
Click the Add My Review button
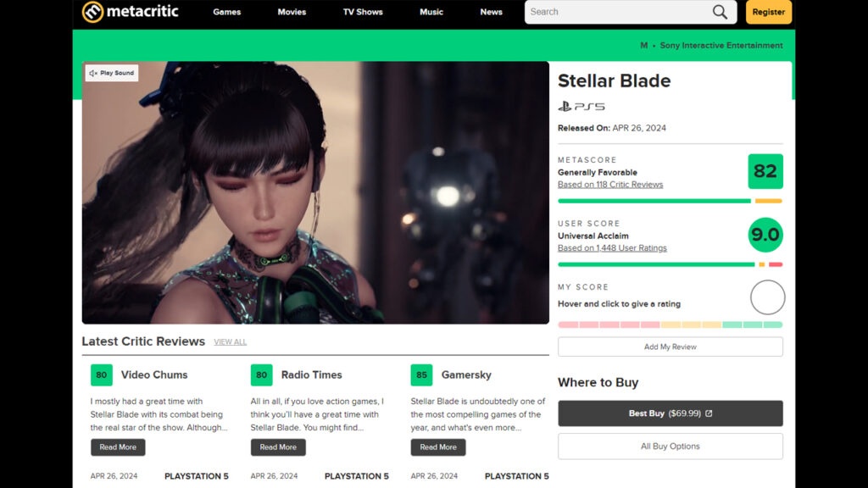(670, 346)
